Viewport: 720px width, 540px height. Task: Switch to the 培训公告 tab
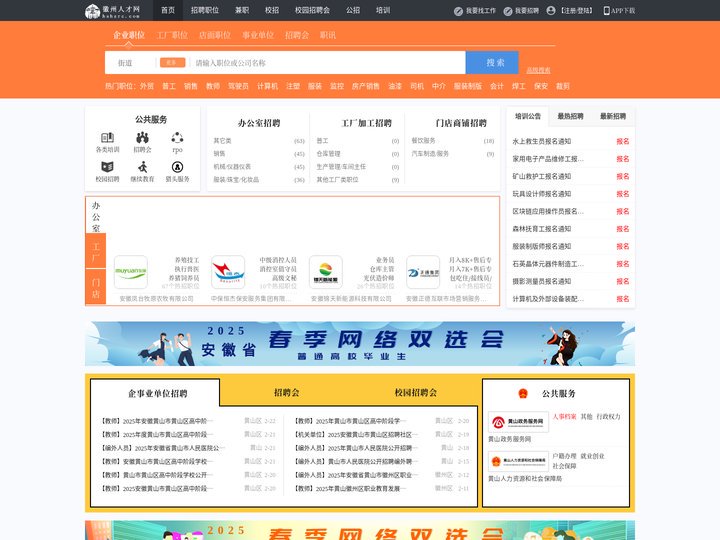point(528,116)
